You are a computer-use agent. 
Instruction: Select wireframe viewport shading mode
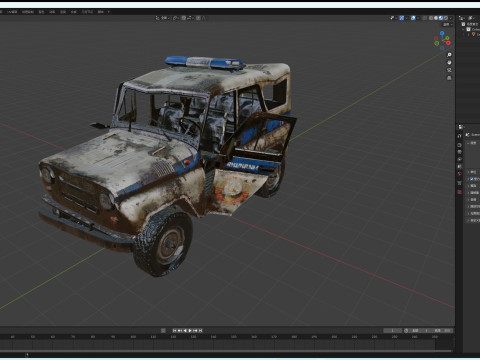[431, 18]
